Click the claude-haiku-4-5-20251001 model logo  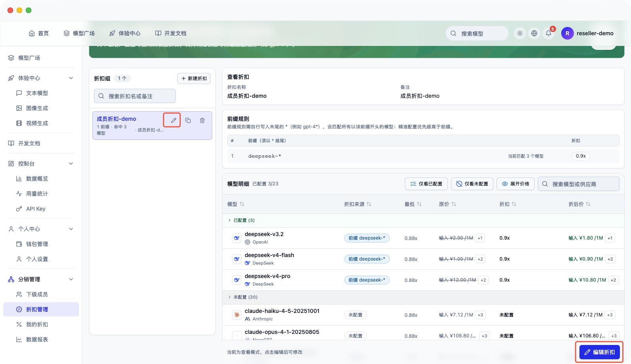click(x=237, y=315)
